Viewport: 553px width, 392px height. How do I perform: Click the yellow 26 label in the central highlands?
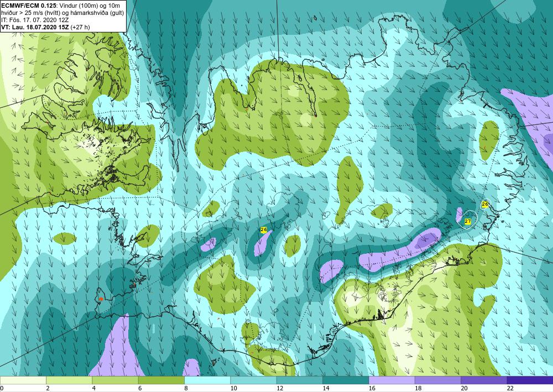[x=263, y=230]
